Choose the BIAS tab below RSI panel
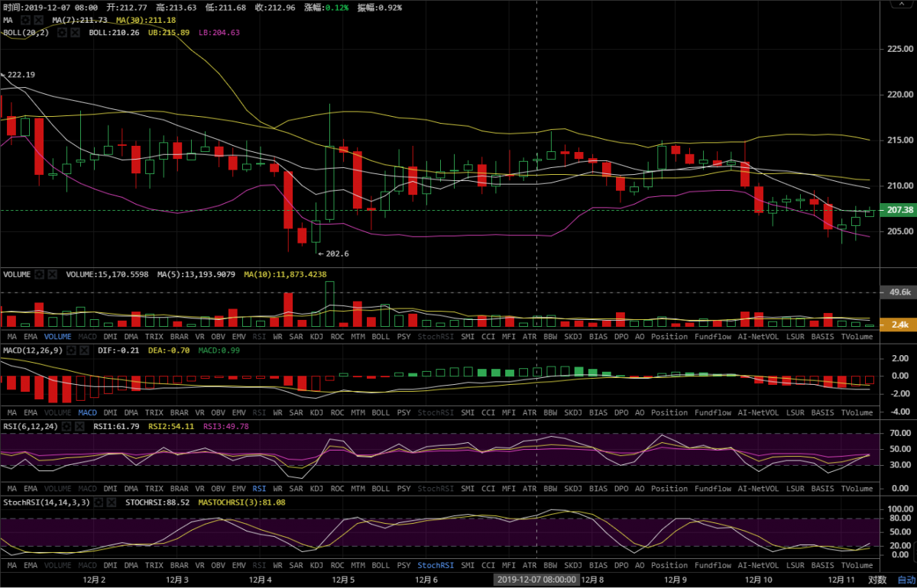 598,489
